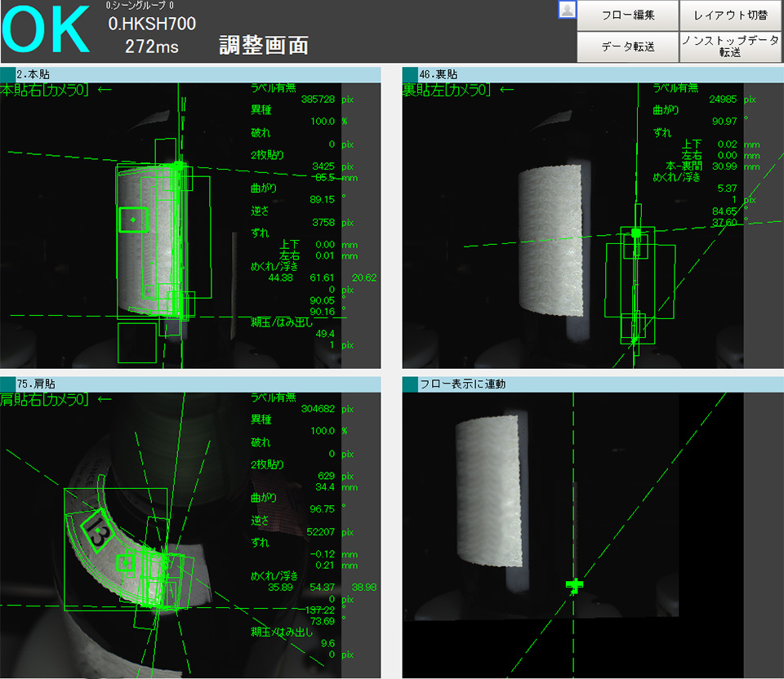Screen dimensions: 784x679
Task: Click teal square icon beside 46.裏貼
Action: pyautogui.click(x=410, y=74)
